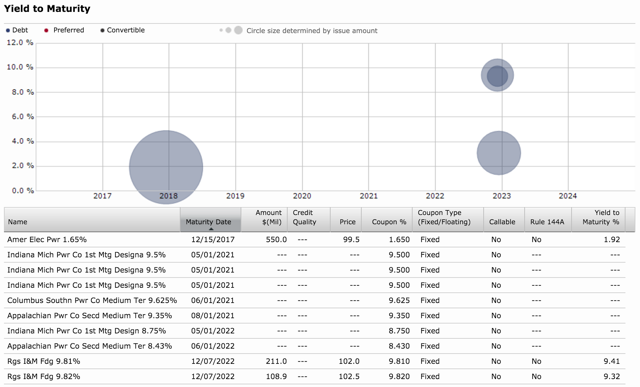Select the 3% yield bubble near 2023
The width and height of the screenshot is (640, 387).
(499, 153)
